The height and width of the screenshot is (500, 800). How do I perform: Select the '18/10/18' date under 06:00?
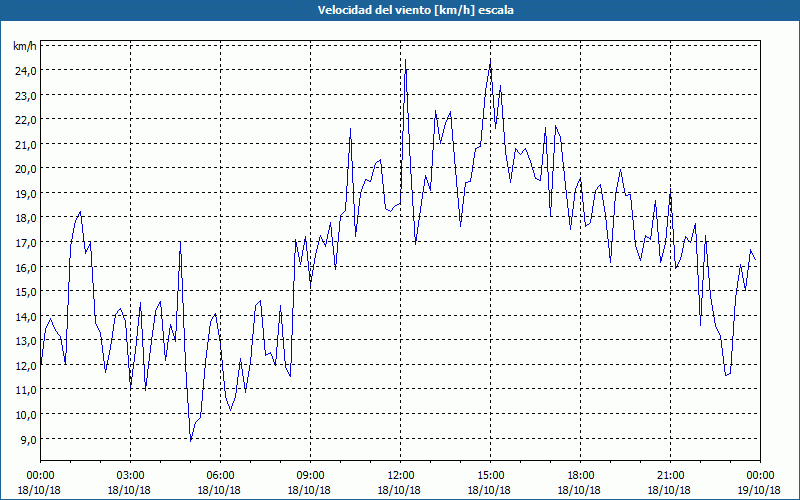coord(219,490)
